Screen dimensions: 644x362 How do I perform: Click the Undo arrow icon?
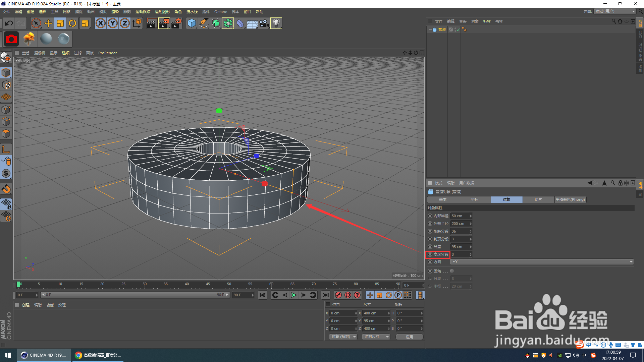9,23
